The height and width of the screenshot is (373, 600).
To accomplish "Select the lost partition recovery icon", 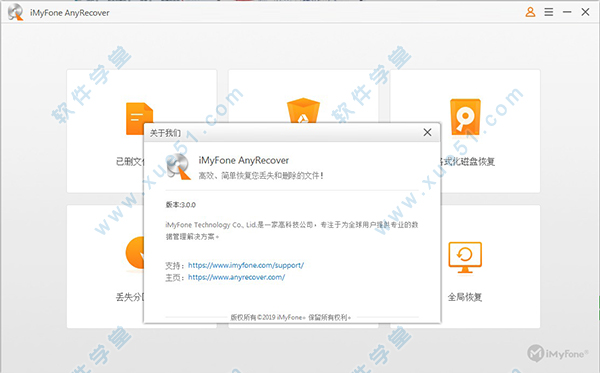I will (x=135, y=253).
